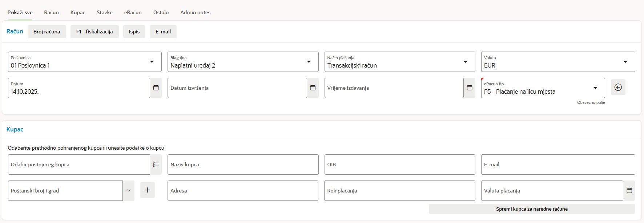The height and width of the screenshot is (223, 644).
Task: Open the Admin notes tab
Action: click(x=195, y=12)
